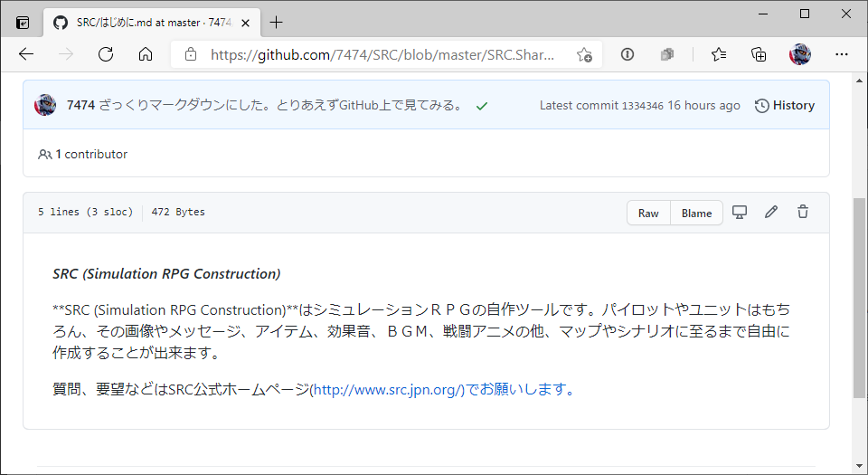
Task: Open the password manager extension icon
Action: point(627,54)
